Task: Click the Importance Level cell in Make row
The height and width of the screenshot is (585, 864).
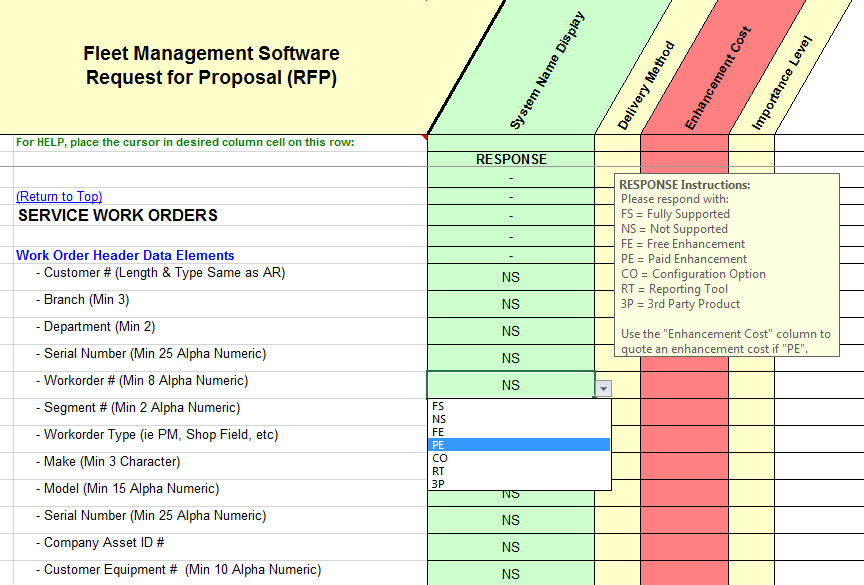Action: pos(752,465)
